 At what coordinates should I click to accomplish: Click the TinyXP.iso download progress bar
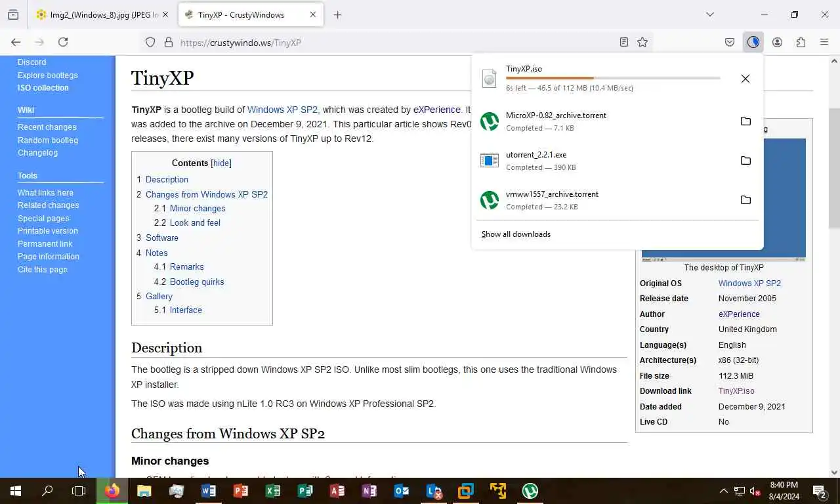click(613, 78)
